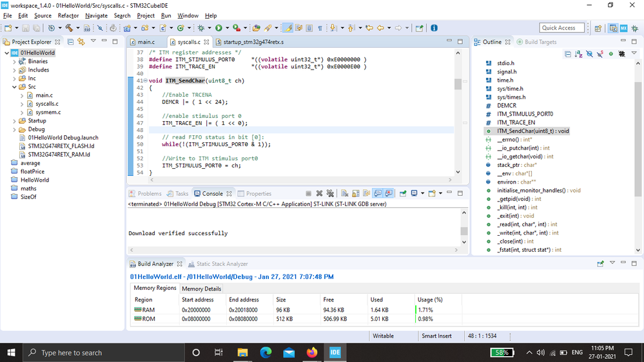
Task: Click the Build hammer icon in toolbar
Action: click(x=68, y=28)
